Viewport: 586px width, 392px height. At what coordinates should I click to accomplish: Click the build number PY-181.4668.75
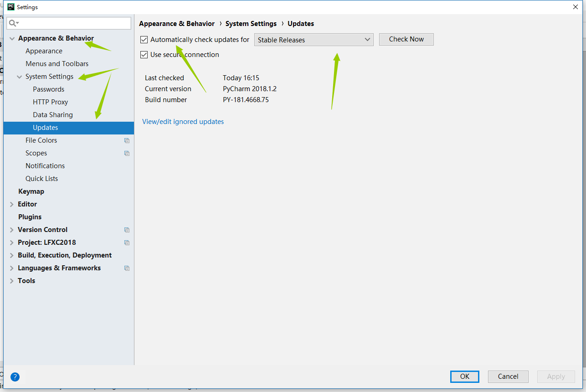tap(246, 100)
